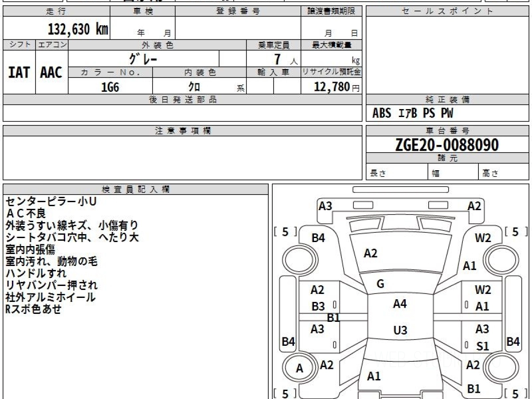Click the 外装色 header

[x=157, y=45]
